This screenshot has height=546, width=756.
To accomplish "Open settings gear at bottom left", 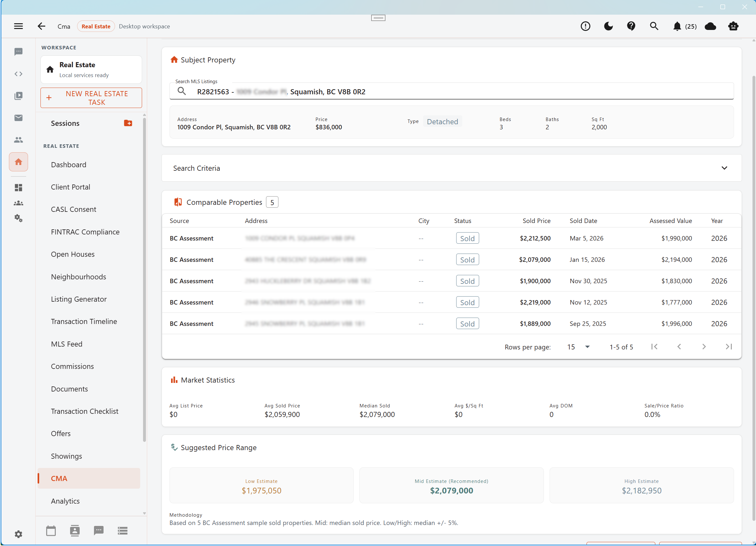I will pos(18,534).
